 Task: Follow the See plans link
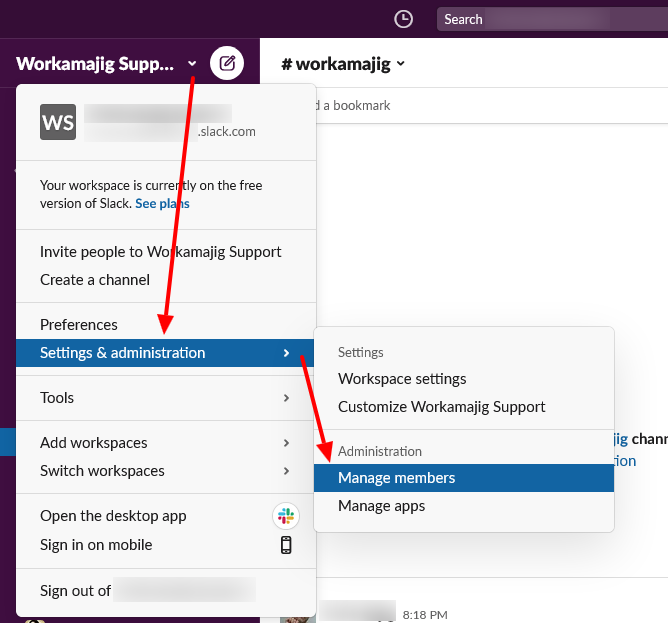pyautogui.click(x=162, y=204)
